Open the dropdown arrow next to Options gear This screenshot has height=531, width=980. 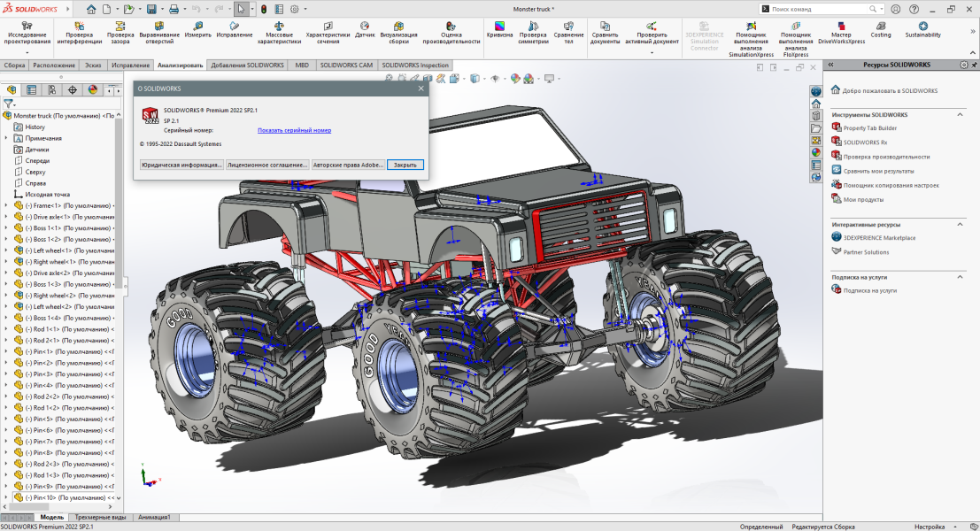coord(305,10)
